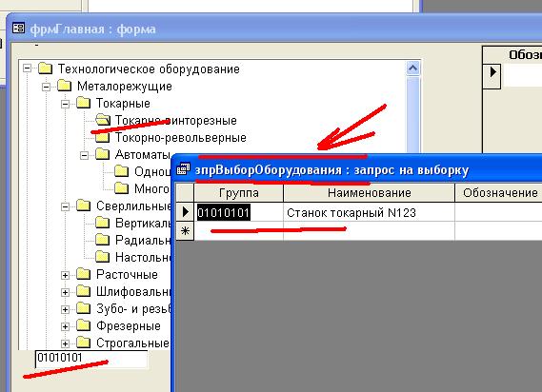Expand the Расточные tree node
This screenshot has height=392, width=542.
point(65,275)
